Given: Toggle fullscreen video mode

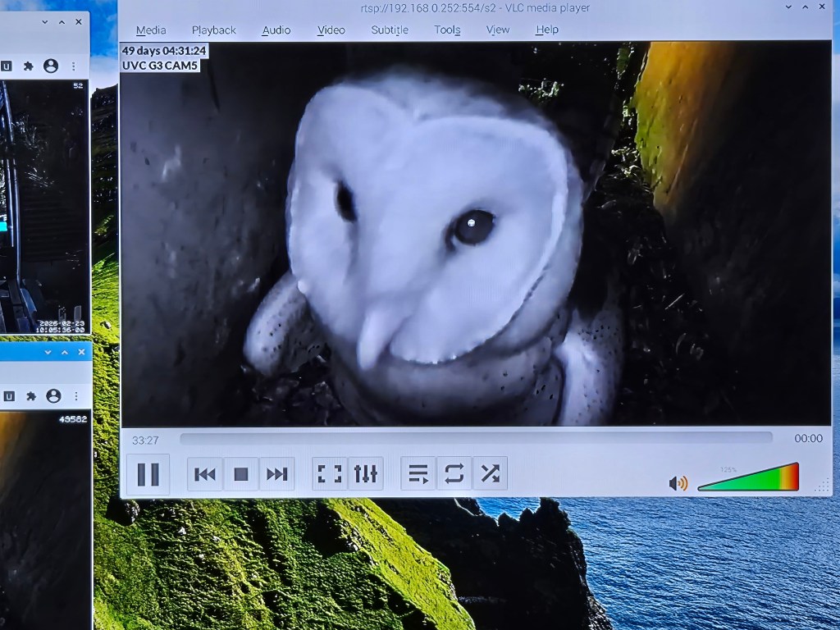Looking at the screenshot, I should click(x=330, y=473).
